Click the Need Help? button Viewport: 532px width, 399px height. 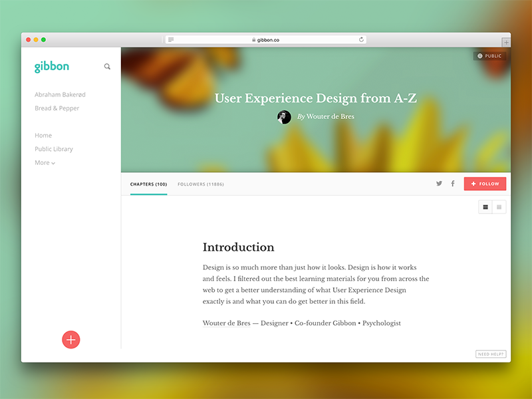[491, 354]
